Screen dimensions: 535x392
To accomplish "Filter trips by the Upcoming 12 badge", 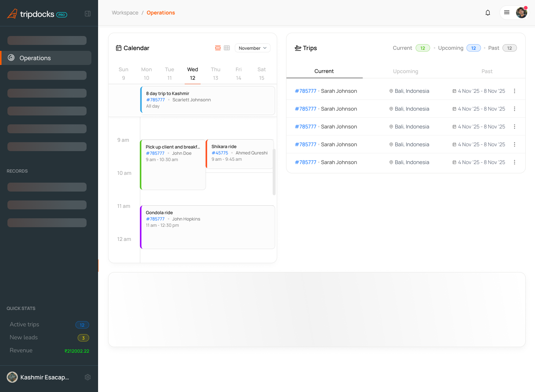I will (473, 48).
